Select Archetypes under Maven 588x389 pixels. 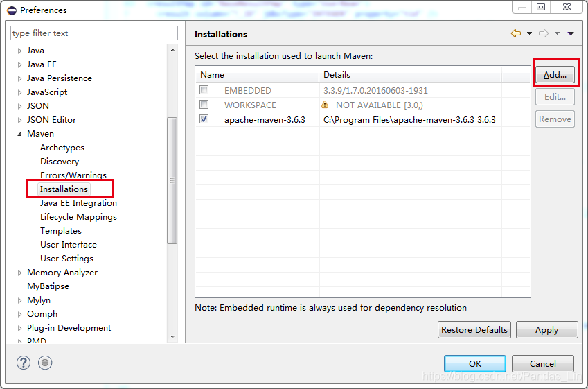(62, 148)
